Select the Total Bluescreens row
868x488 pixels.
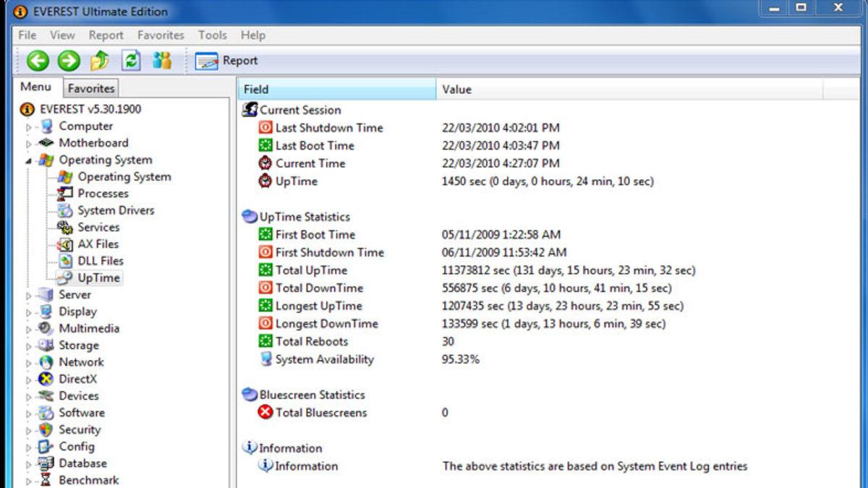coord(321,413)
